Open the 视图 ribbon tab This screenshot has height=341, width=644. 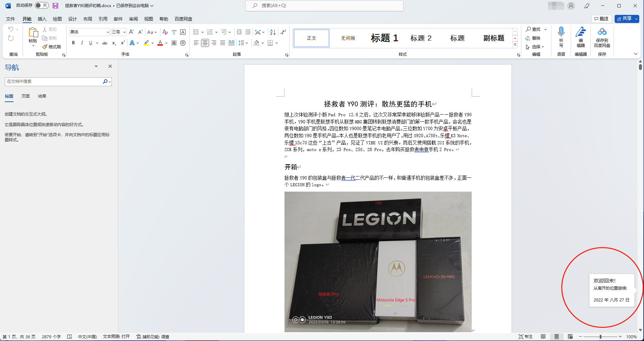point(149,19)
